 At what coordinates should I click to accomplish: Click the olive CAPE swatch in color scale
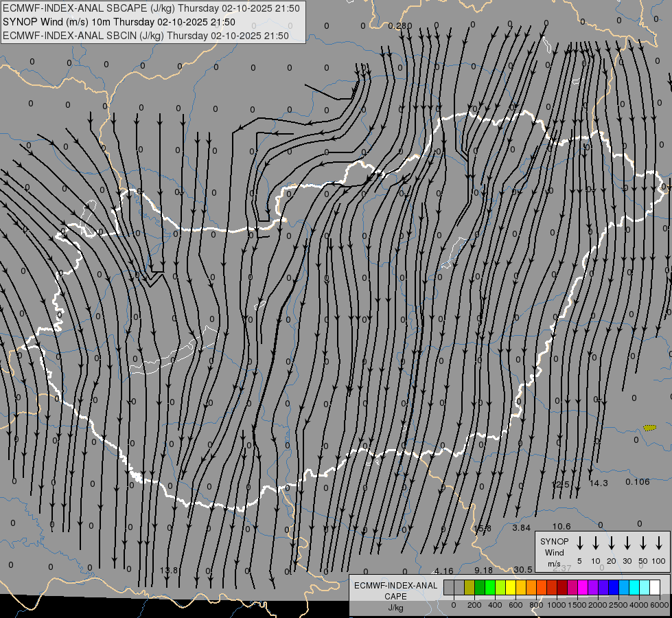pyautogui.click(x=470, y=587)
